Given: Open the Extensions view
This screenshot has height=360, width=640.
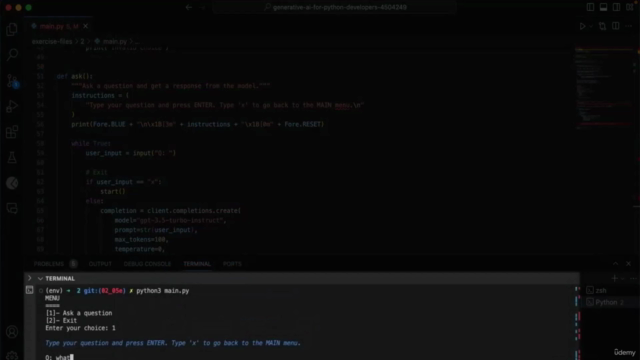Looking at the screenshot, I should pos(12,132).
